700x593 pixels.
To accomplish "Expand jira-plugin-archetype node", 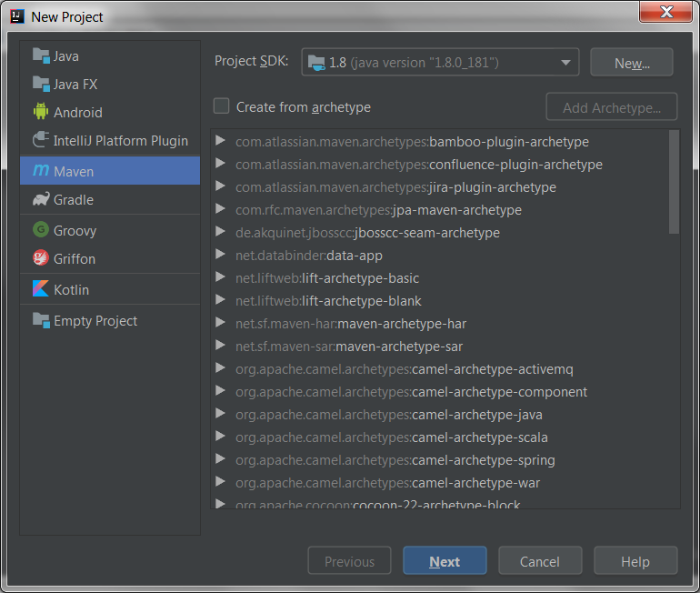I will [x=220, y=186].
